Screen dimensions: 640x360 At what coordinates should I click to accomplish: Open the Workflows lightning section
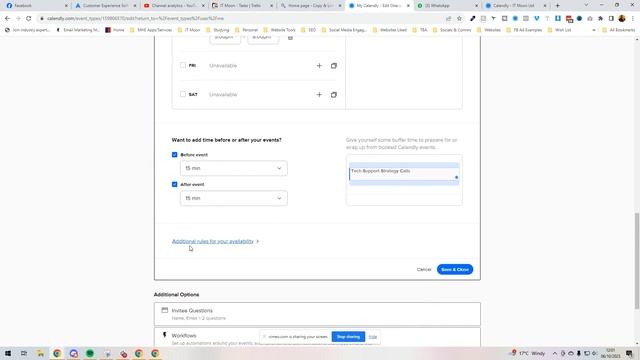pyautogui.click(x=317, y=338)
